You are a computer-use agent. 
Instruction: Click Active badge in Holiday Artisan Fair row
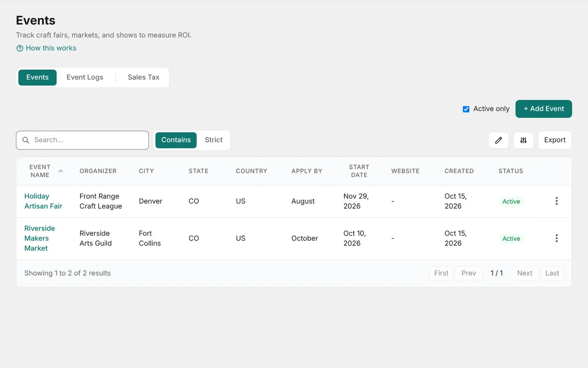(511, 201)
